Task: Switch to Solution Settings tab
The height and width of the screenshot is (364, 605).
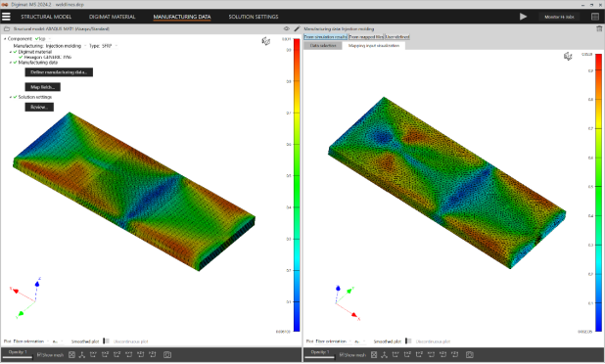Action: (x=254, y=17)
